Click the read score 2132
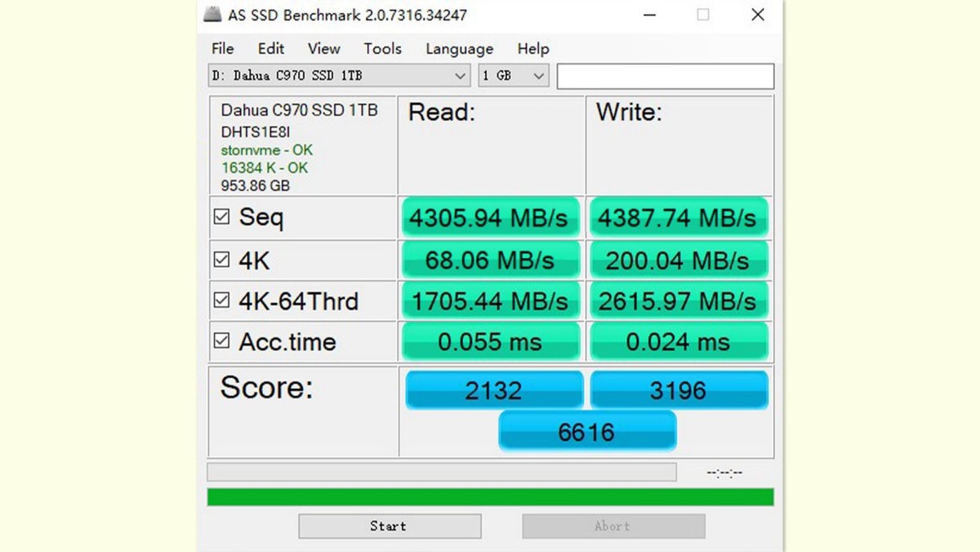The image size is (980, 552). 494,390
